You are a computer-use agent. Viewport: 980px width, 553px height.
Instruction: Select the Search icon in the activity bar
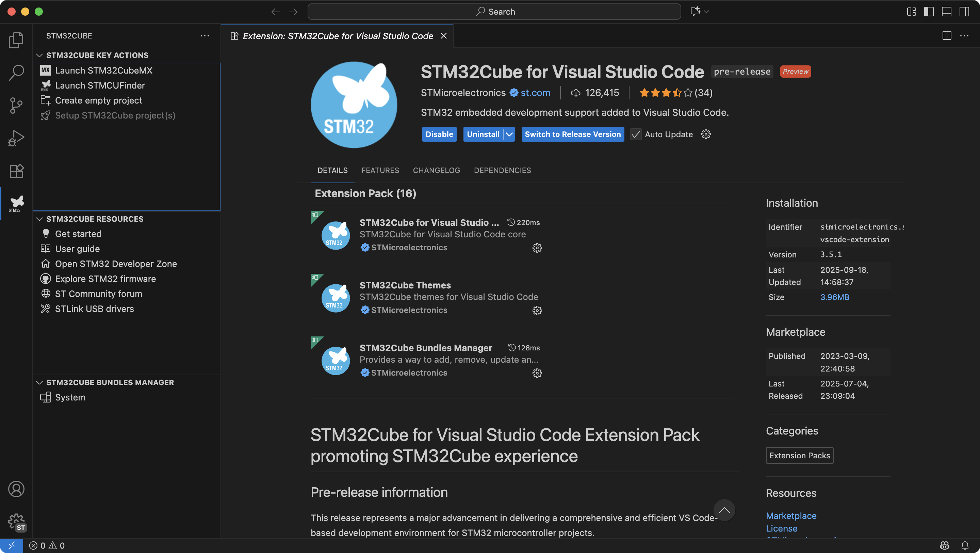pyautogui.click(x=16, y=72)
